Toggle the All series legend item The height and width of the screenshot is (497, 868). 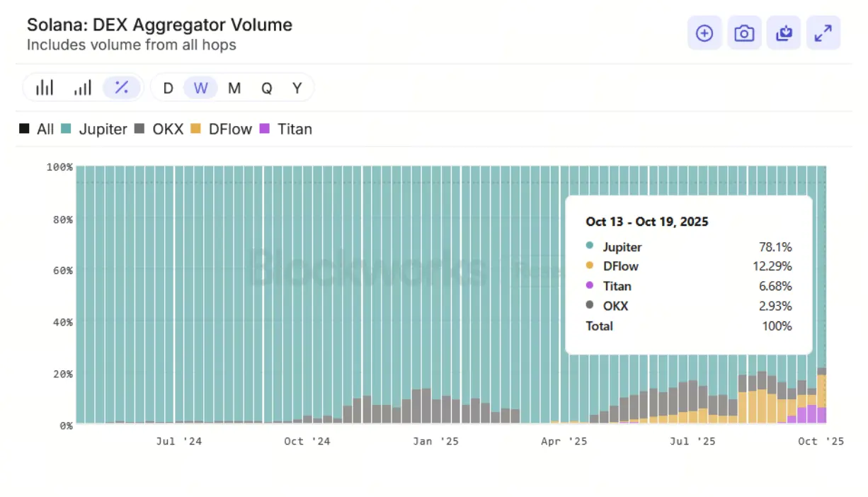click(x=37, y=129)
